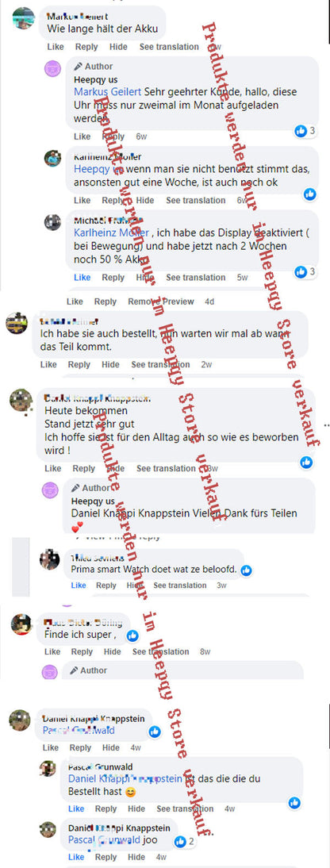Click the like reaction icon under 'Heute bekommen' comment
330x868 pixels.
point(306,463)
